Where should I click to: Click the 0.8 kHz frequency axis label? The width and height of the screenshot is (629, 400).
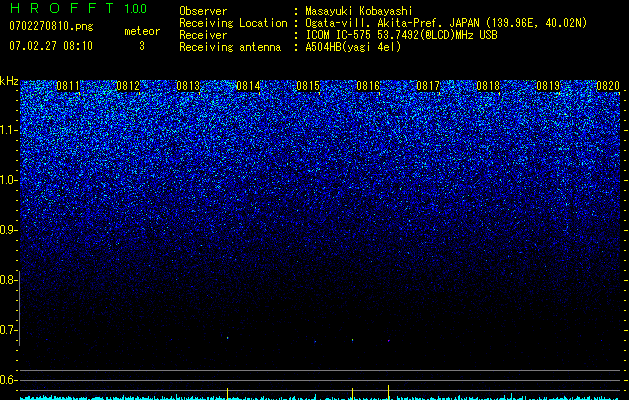(x=8, y=280)
